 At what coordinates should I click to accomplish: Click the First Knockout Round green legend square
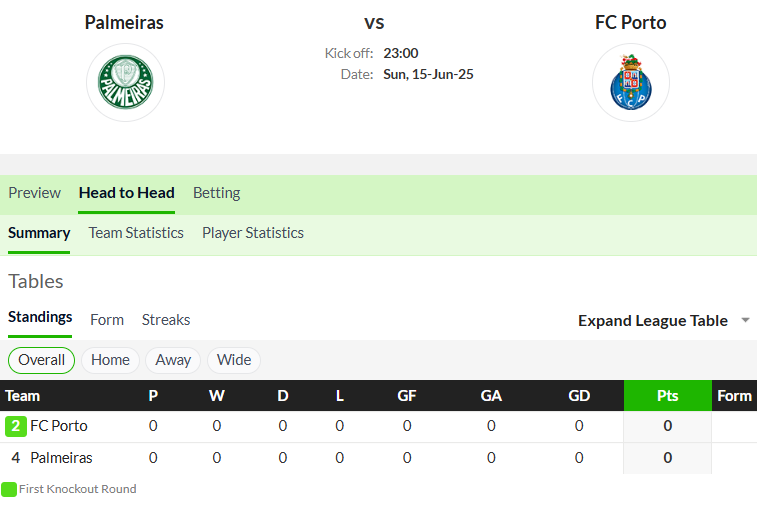[9, 489]
